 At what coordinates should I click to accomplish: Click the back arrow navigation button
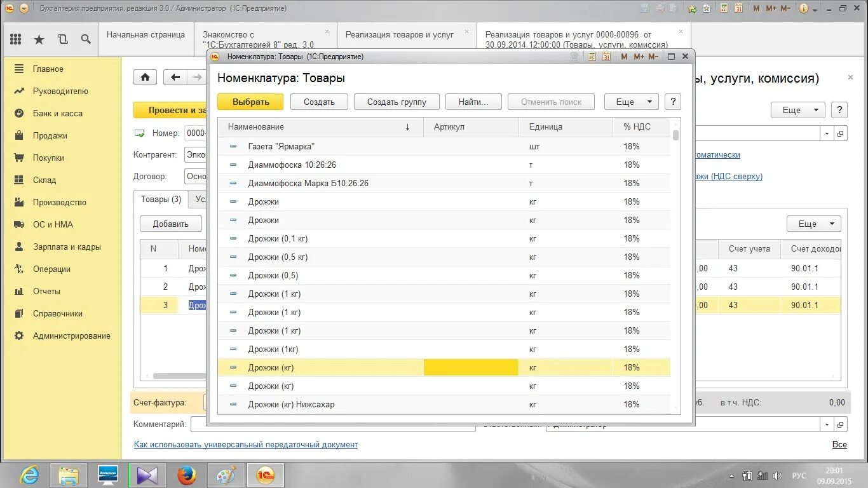click(x=175, y=77)
